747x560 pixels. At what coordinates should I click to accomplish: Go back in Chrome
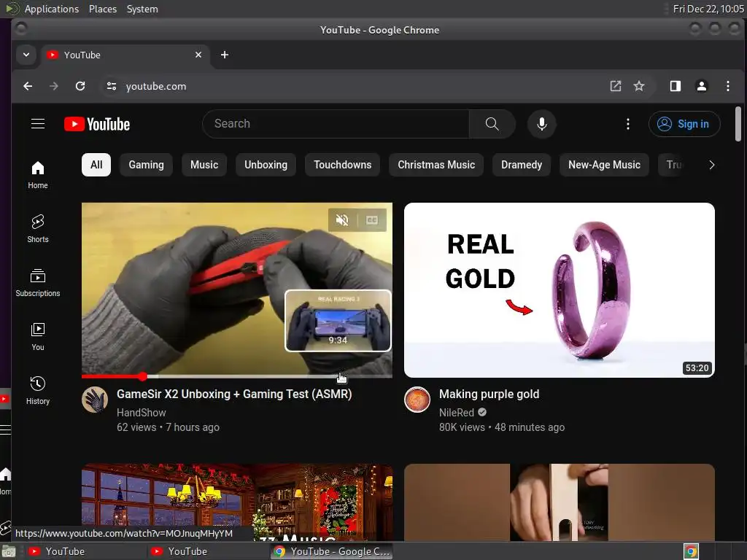click(x=28, y=86)
